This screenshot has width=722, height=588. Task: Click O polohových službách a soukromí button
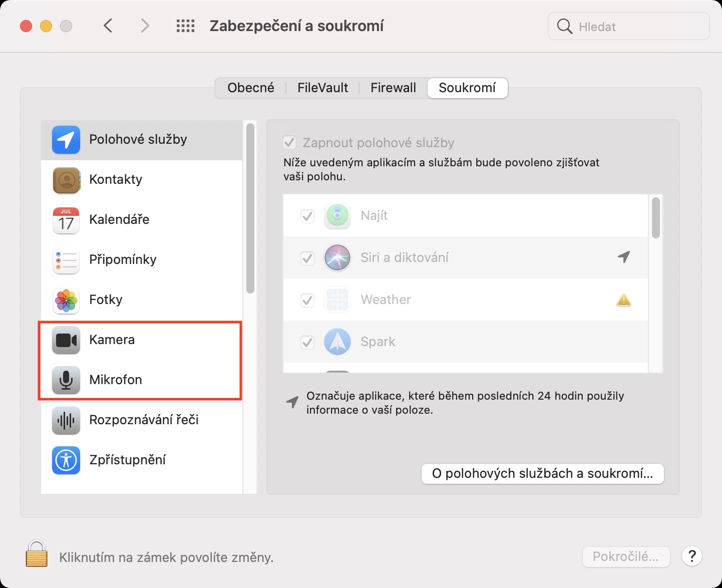(542, 474)
